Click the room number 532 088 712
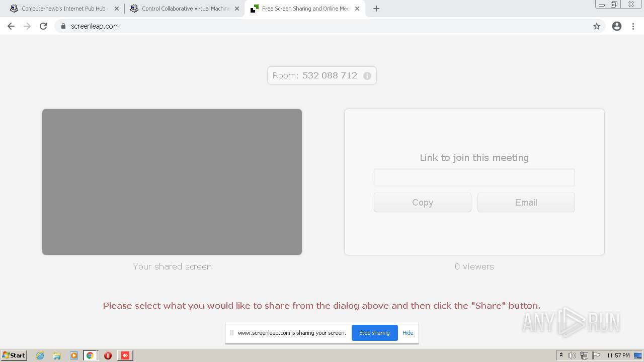This screenshot has height=362, width=644. (330, 75)
